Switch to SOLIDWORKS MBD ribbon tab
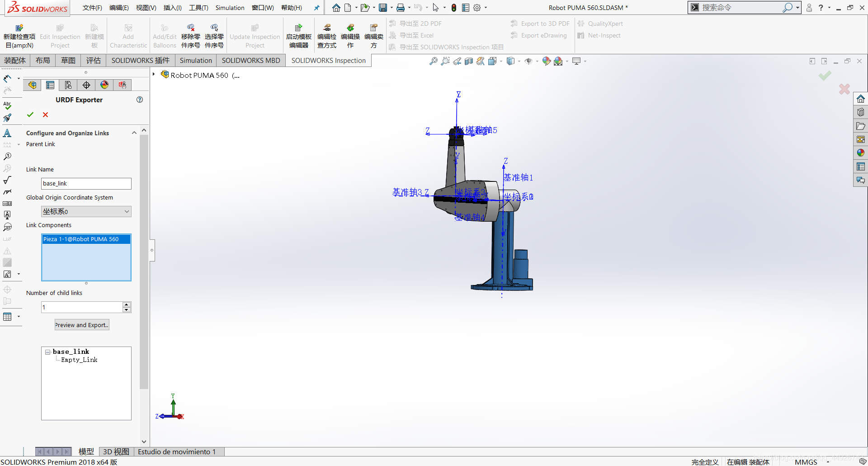Image resolution: width=868 pixels, height=466 pixels. [251, 61]
